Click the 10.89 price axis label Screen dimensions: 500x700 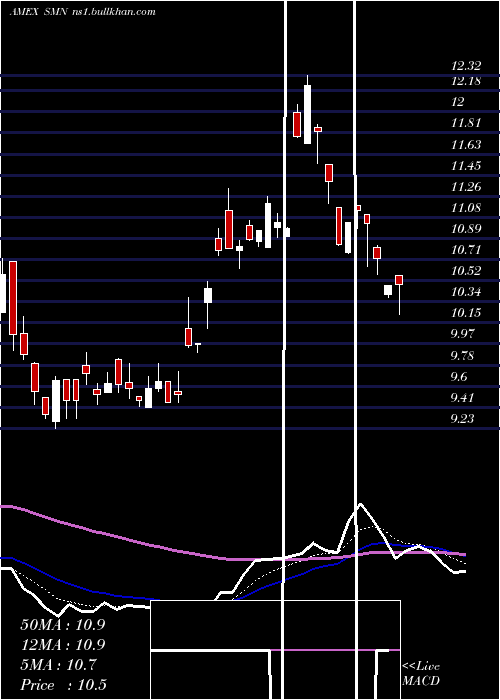click(x=466, y=229)
